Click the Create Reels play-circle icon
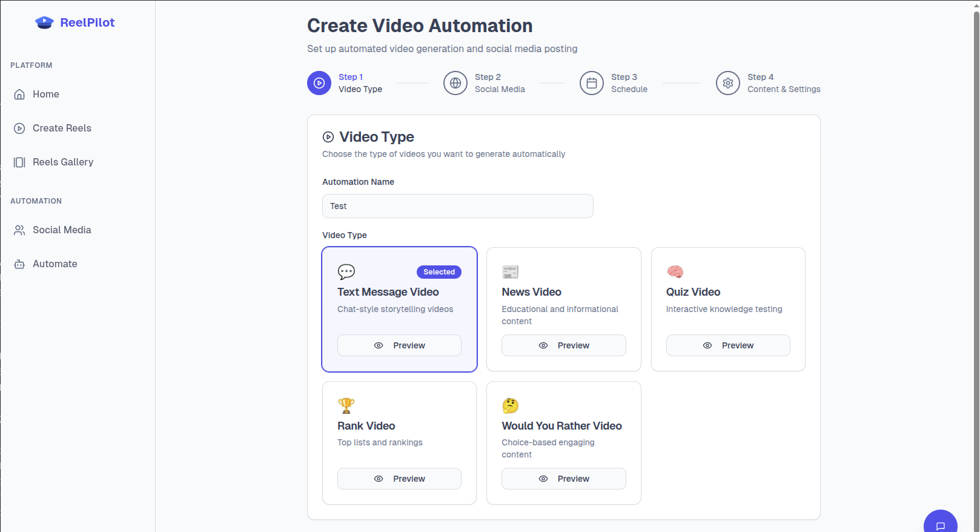The image size is (980, 532). tap(19, 128)
